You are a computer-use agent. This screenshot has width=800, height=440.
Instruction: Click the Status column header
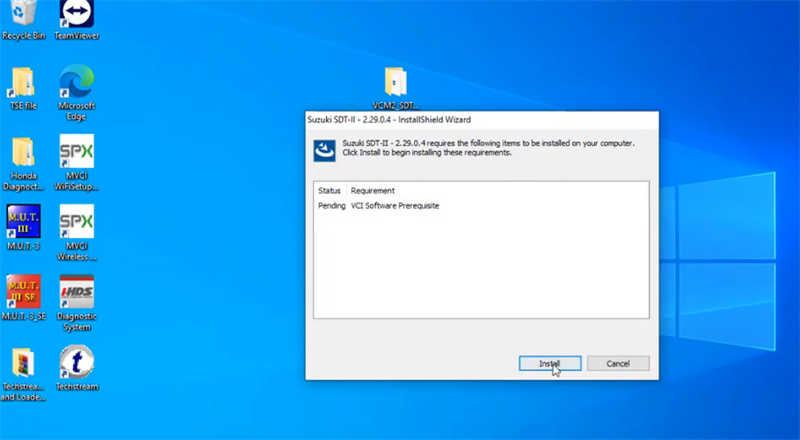tap(329, 190)
